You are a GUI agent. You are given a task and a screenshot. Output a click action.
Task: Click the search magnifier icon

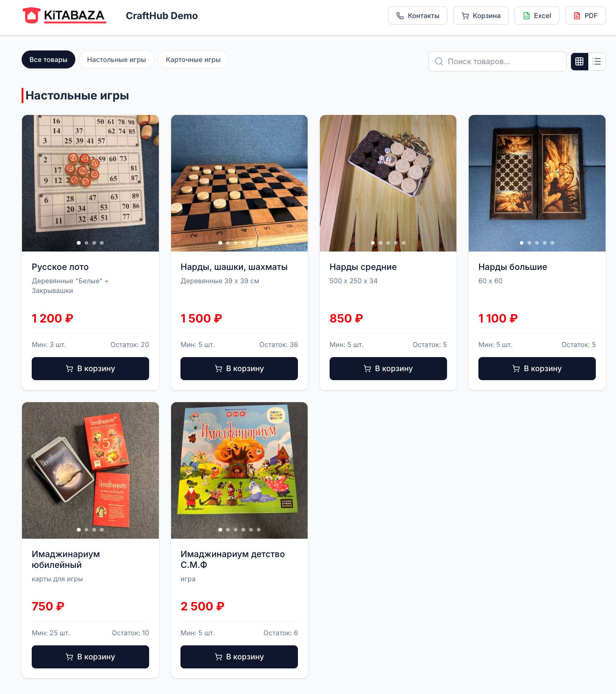click(x=439, y=62)
